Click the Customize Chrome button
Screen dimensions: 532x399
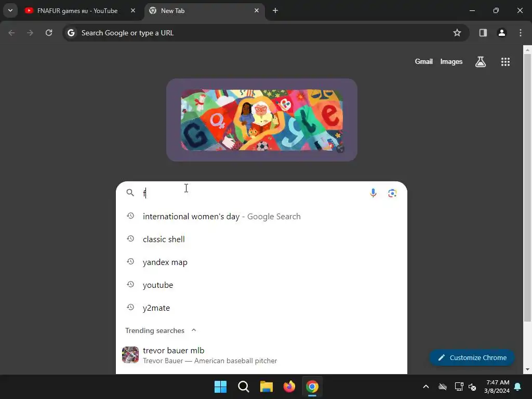[472, 357]
